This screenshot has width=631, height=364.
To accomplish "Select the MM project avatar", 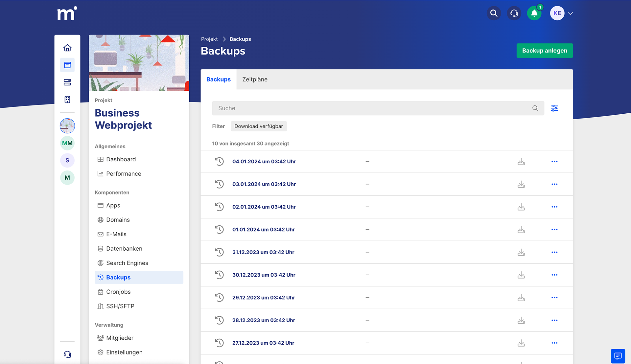I will [x=67, y=143].
